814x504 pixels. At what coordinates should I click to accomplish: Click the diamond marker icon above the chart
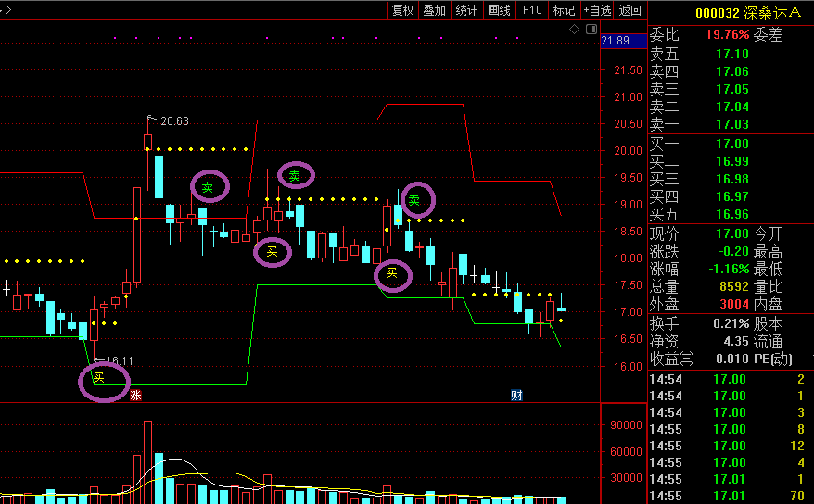pyautogui.click(x=574, y=29)
